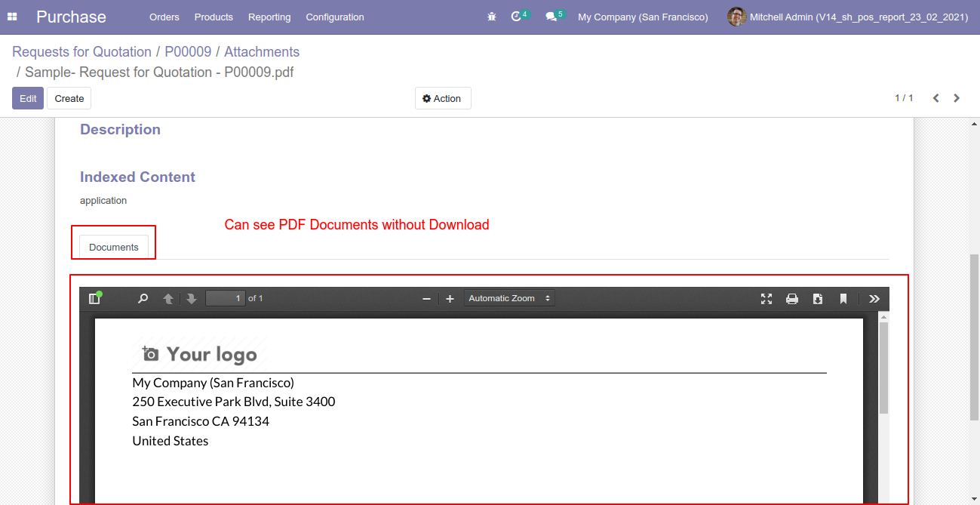Zoom in the PDF
The height and width of the screenshot is (505, 980).
450,299
